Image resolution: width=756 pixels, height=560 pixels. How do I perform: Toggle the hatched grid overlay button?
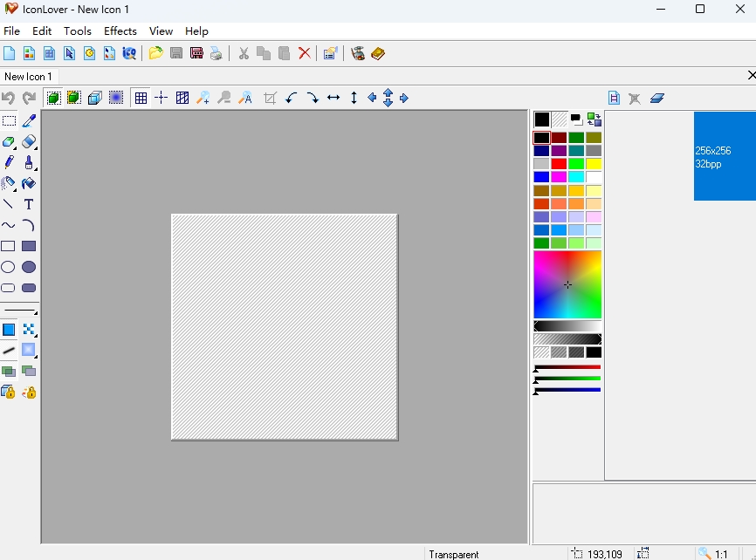click(x=182, y=98)
